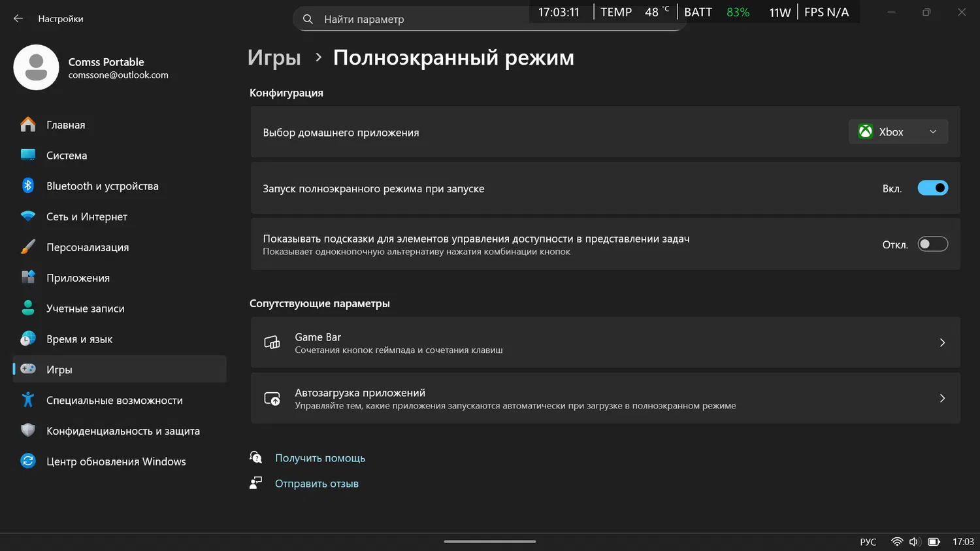The height and width of the screenshot is (551, 980).
Task: Expand the Game Bar settings row
Action: 942,342
